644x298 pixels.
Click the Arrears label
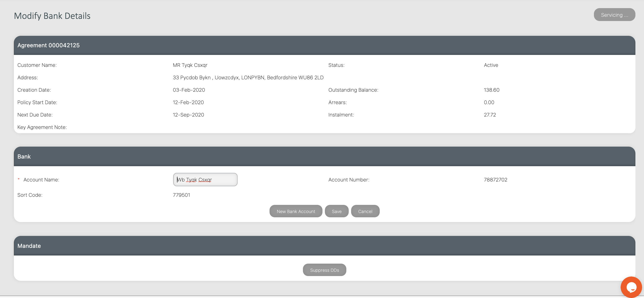[x=337, y=102]
